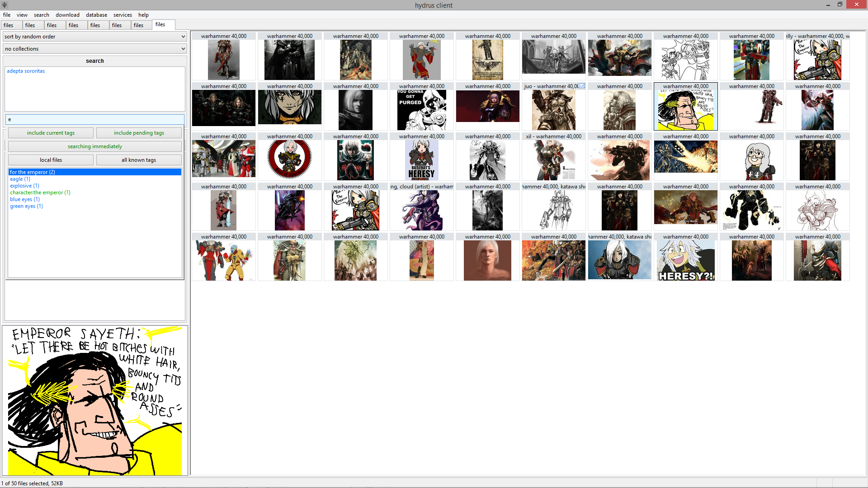The width and height of the screenshot is (868, 488).
Task: Select the first files tab
Action: tap(8, 24)
